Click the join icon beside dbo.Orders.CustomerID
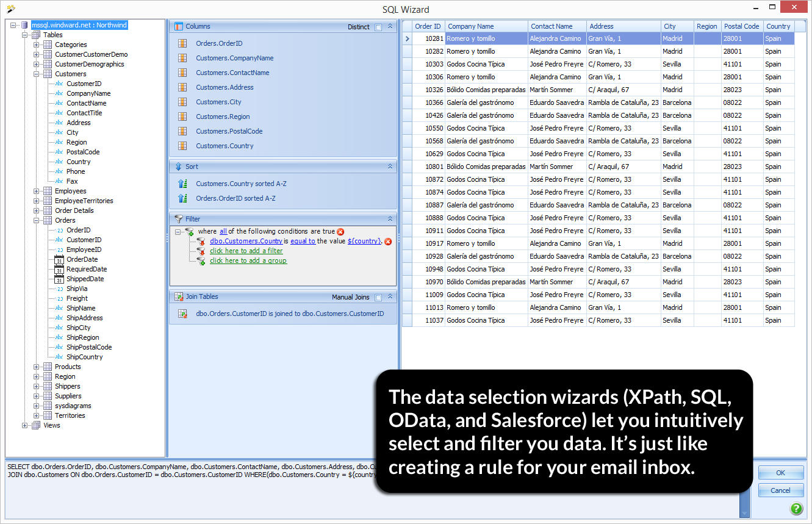 click(x=182, y=314)
